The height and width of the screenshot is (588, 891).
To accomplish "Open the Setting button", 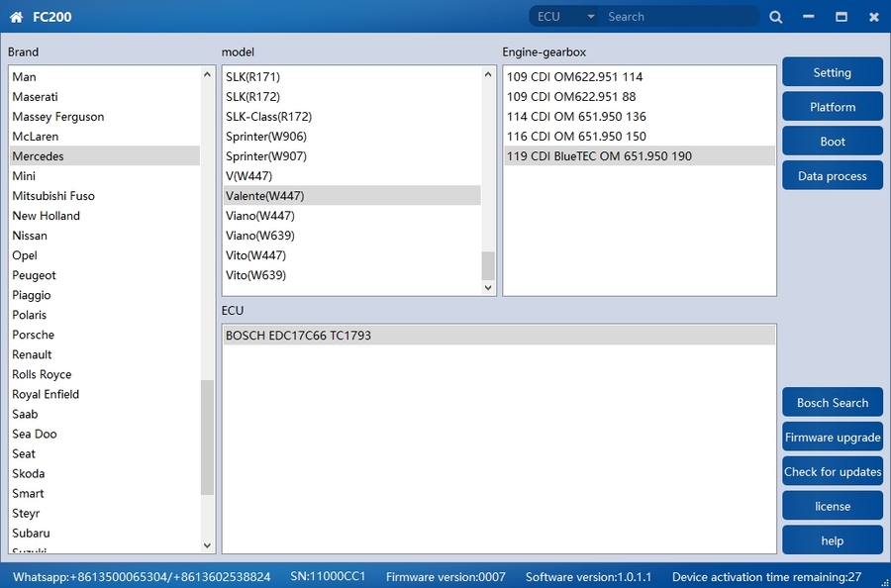I will point(832,72).
